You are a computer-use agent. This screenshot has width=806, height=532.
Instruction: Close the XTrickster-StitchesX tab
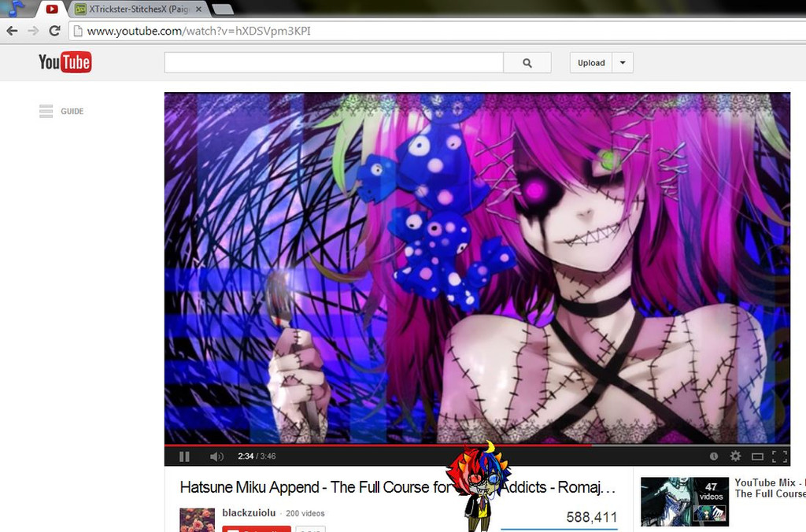tap(198, 9)
